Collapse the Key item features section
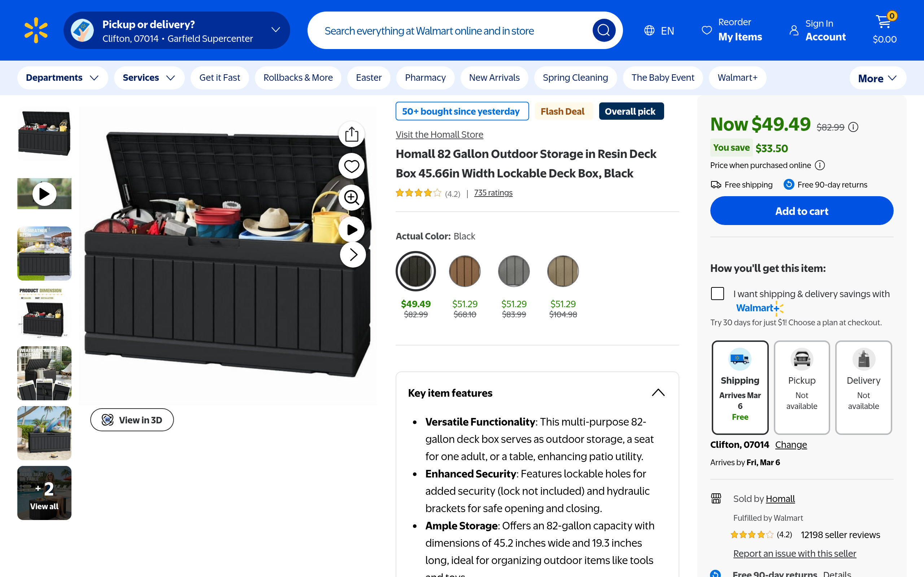 point(658,393)
